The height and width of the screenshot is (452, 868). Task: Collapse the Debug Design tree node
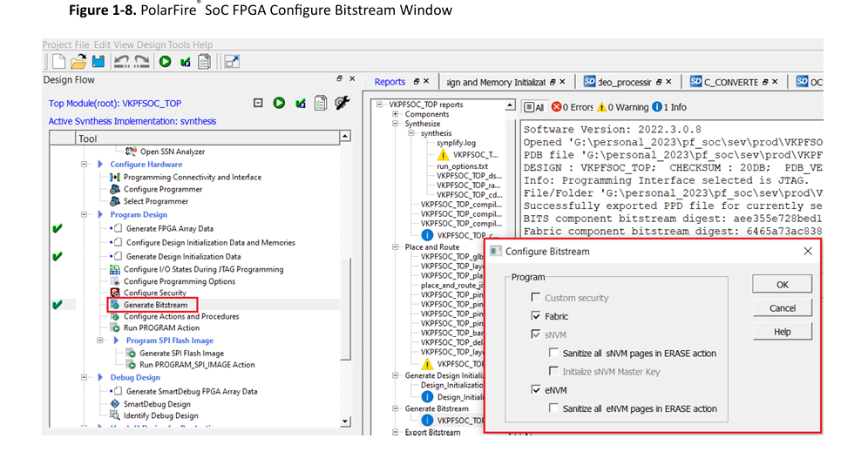[x=85, y=377]
